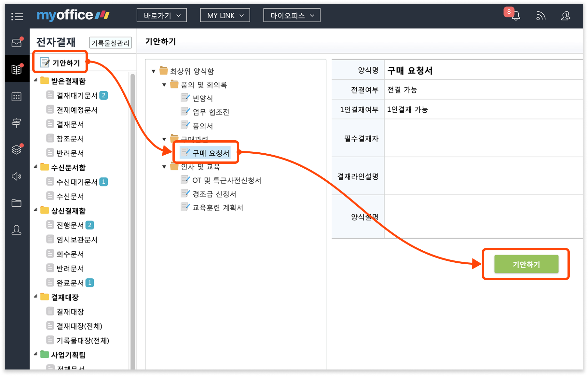588x376 pixels.
Task: Open the MY LINK dropdown
Action: point(225,15)
